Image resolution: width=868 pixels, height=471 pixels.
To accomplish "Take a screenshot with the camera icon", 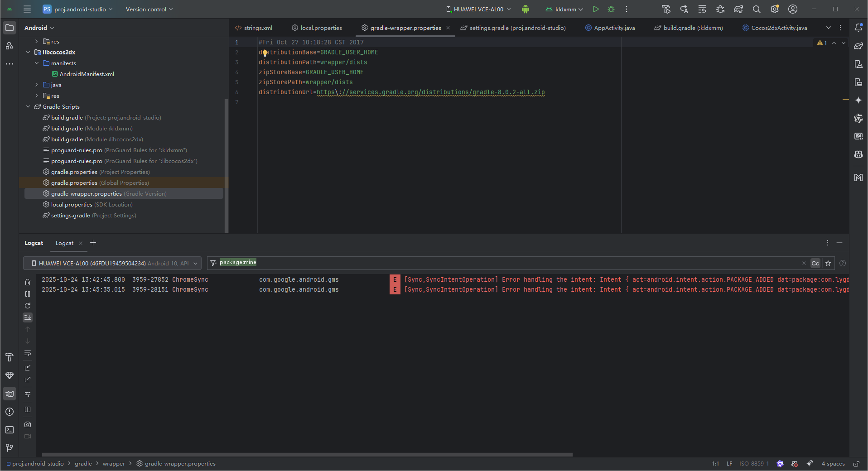I will 28,424.
